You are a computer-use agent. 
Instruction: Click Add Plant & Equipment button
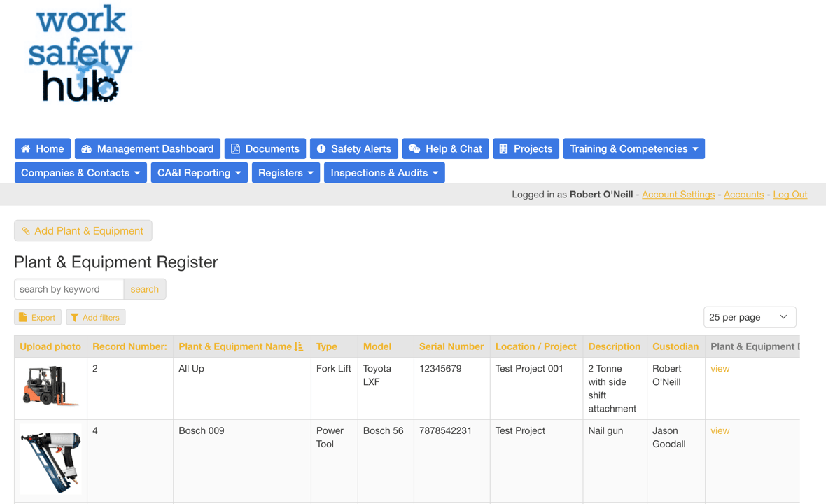83,231
